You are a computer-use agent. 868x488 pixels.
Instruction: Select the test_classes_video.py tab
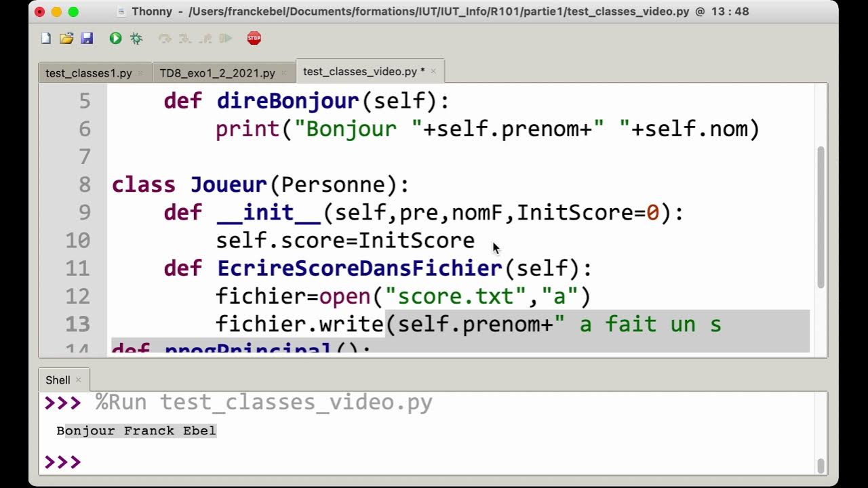[x=364, y=71]
